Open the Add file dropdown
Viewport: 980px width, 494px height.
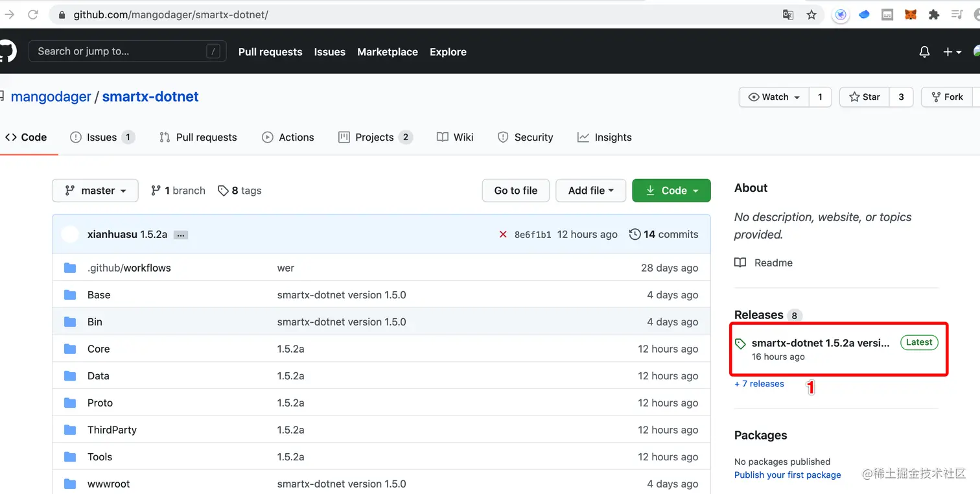click(591, 191)
